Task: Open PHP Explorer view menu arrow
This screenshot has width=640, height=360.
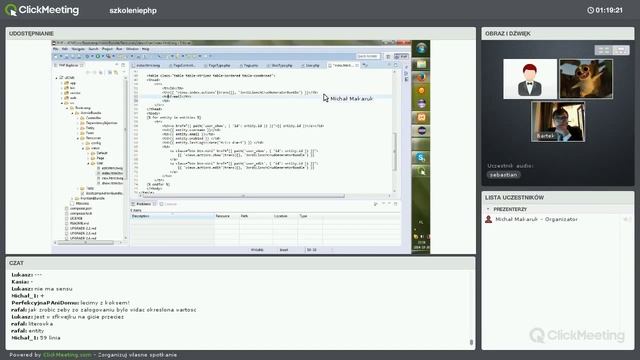Action: coord(123,72)
